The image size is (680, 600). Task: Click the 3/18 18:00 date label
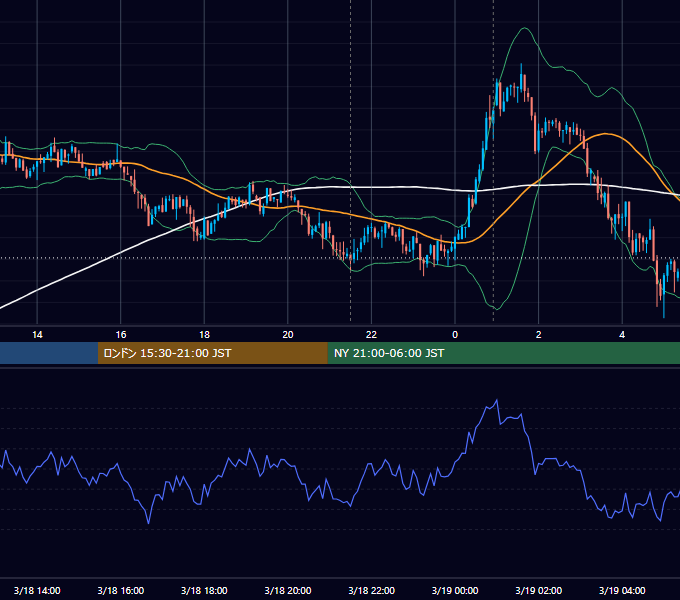[204, 590]
